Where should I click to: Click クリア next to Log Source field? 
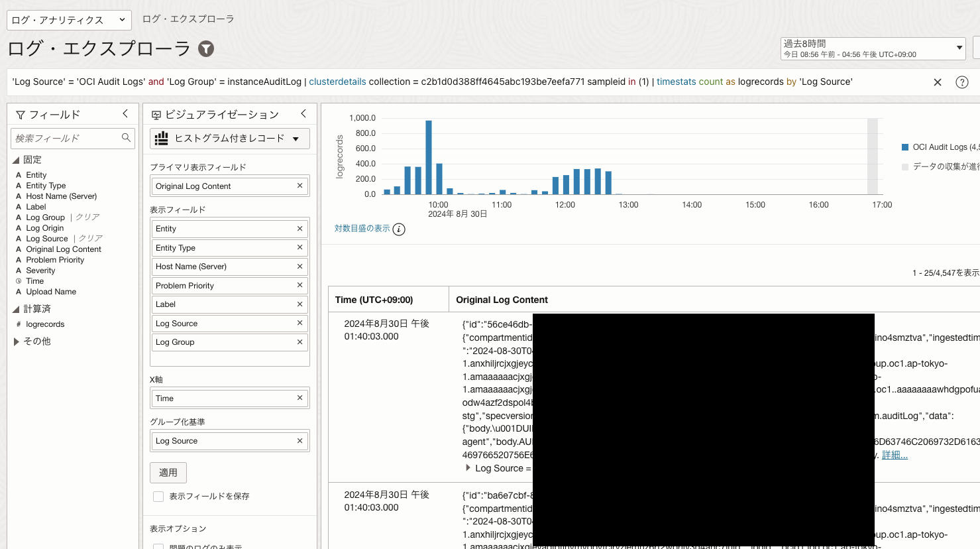click(x=91, y=239)
